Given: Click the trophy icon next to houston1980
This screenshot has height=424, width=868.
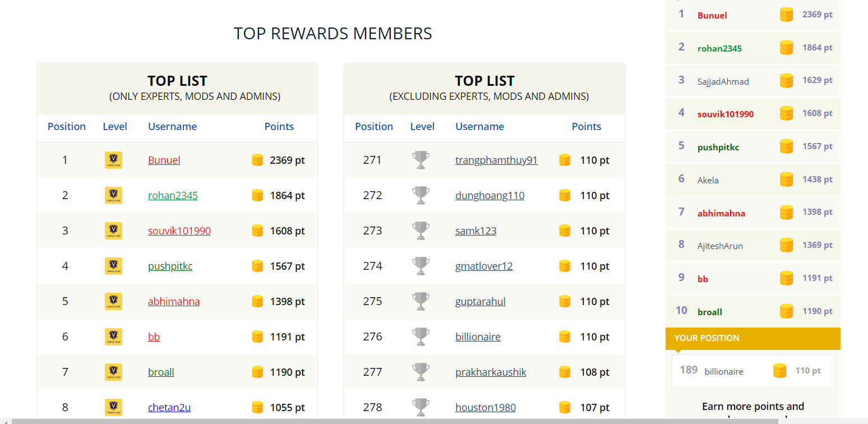Looking at the screenshot, I should (x=420, y=407).
